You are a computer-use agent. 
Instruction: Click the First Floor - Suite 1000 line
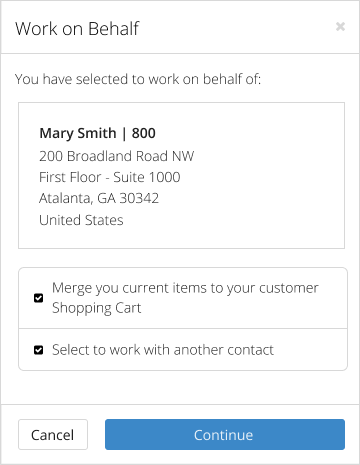tap(110, 177)
